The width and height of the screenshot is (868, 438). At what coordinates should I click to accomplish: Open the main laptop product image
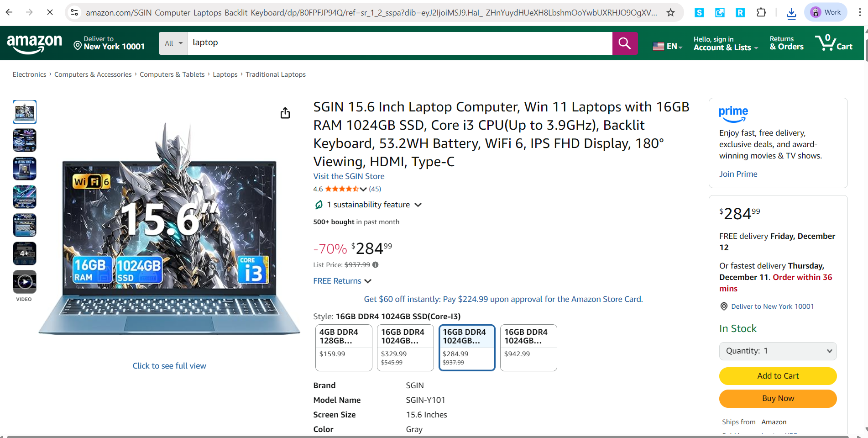point(169,228)
